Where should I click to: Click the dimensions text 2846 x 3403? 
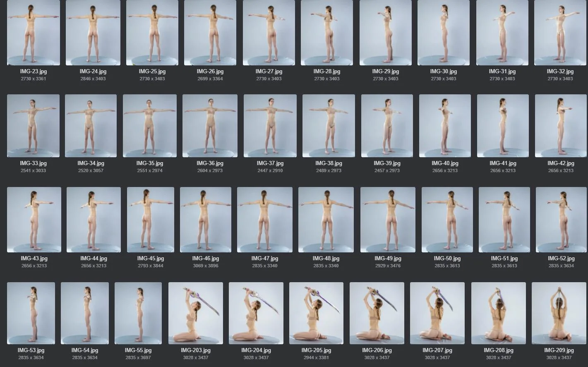tap(93, 79)
